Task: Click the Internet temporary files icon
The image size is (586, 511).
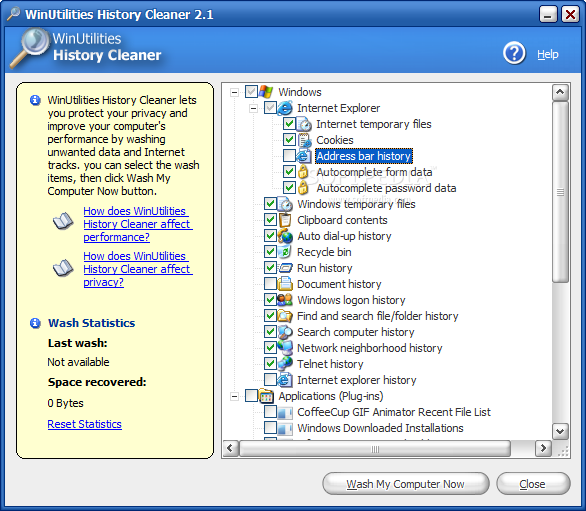Action: coord(304,124)
